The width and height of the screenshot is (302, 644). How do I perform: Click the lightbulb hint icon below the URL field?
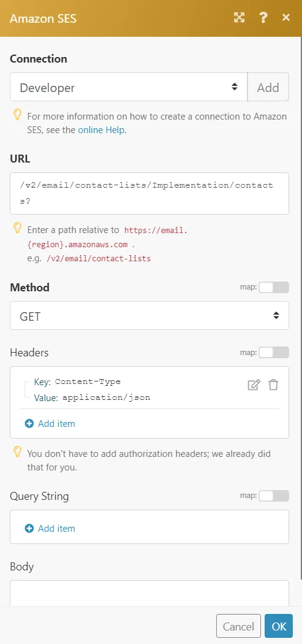pyautogui.click(x=17, y=228)
